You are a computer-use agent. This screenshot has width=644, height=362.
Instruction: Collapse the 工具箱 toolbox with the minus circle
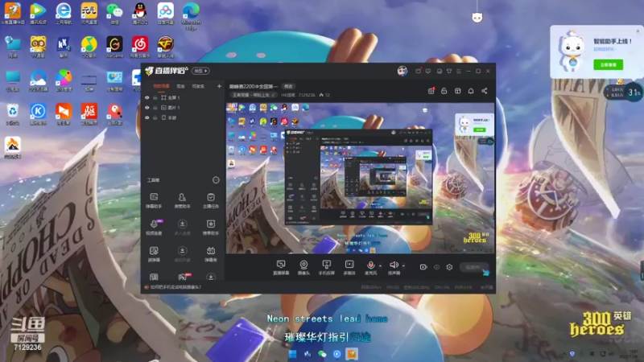pyautogui.click(x=216, y=180)
